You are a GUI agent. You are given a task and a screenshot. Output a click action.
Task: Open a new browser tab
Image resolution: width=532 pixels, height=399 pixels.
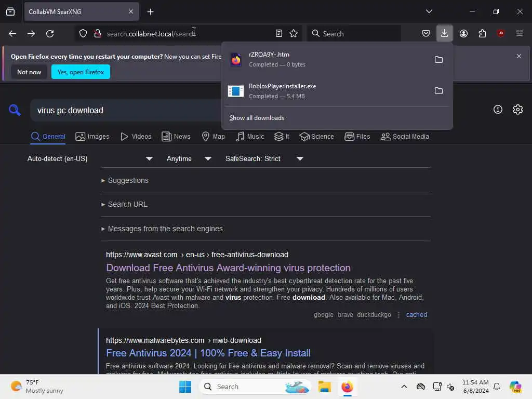[x=150, y=12]
